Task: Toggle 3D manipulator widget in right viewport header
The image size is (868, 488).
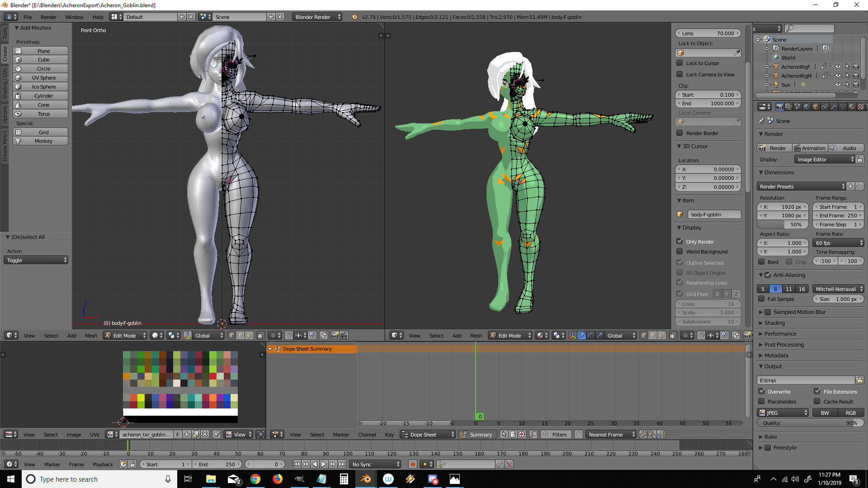Action: point(572,335)
